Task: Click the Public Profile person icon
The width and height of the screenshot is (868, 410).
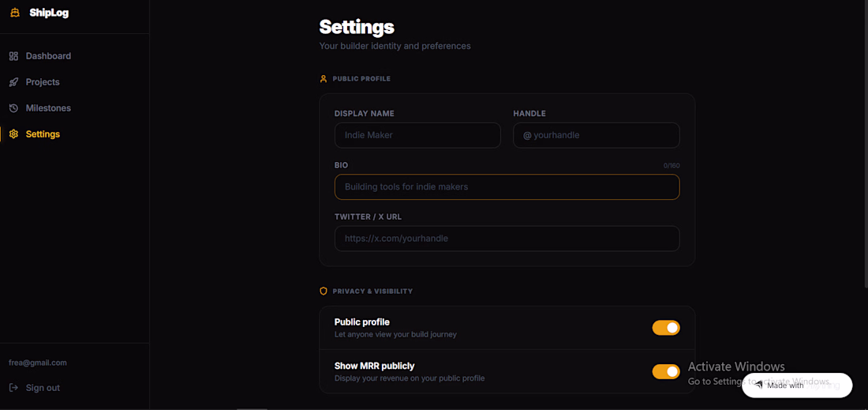Action: (x=324, y=79)
